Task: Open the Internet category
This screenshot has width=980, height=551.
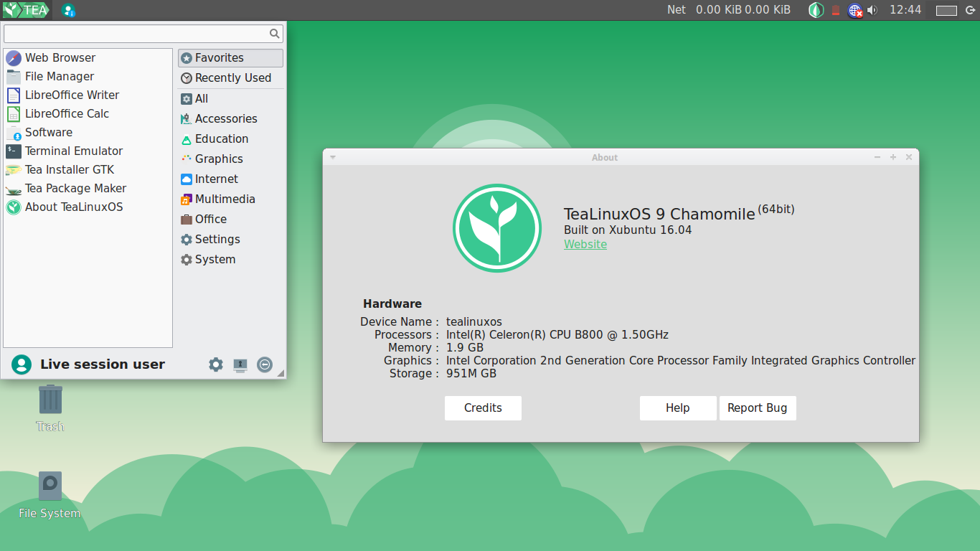Action: tap(230, 179)
